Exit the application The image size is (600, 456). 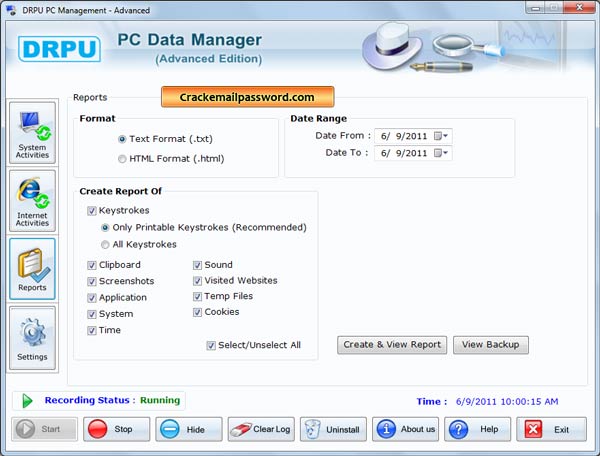551,429
